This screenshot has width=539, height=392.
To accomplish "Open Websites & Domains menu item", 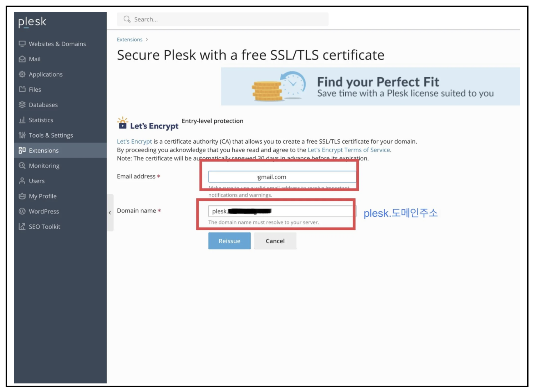I will coord(60,44).
